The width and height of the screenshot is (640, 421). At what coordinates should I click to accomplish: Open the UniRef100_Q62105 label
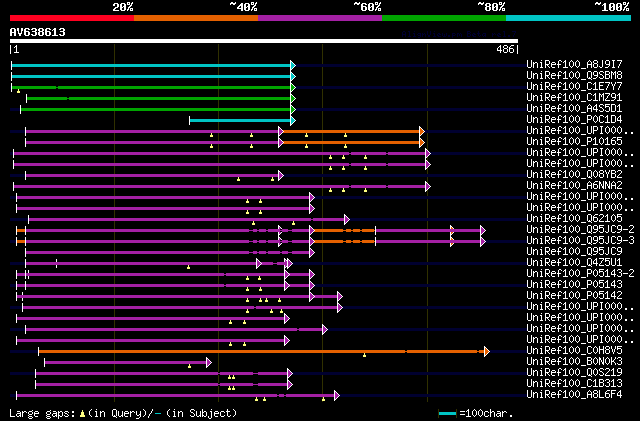pyautogui.click(x=574, y=218)
